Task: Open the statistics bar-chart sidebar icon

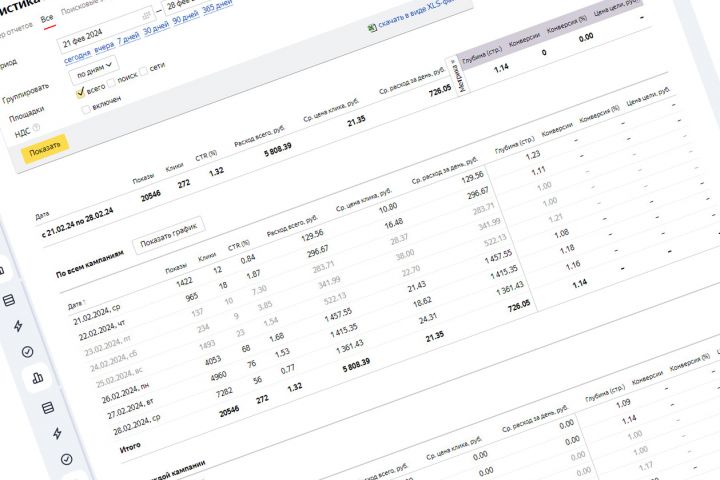Action: click(38, 378)
